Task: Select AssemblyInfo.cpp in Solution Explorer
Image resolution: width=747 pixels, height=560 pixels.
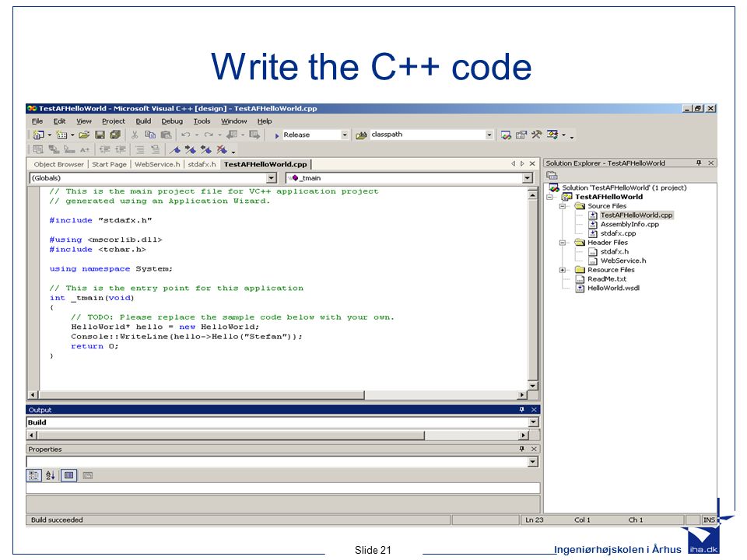Action: coord(630,224)
